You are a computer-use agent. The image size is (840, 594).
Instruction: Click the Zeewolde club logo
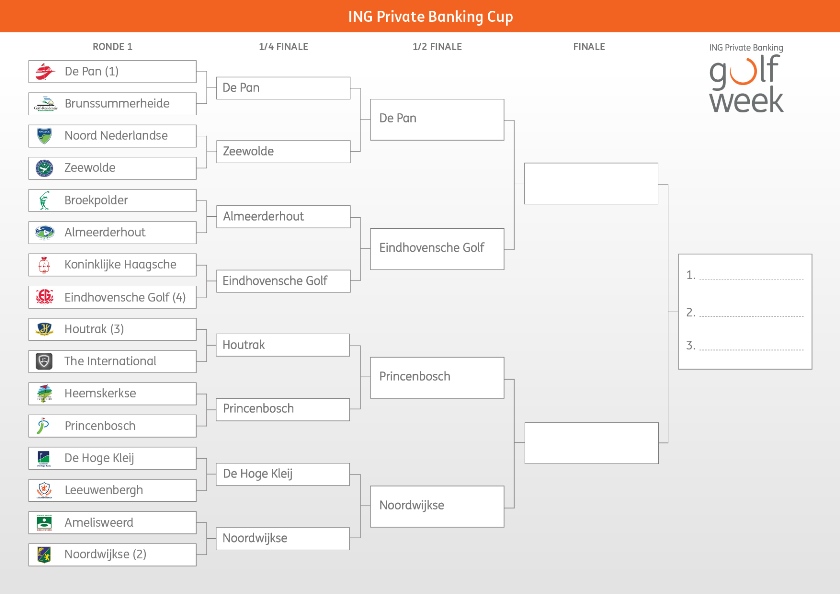click(x=44, y=168)
